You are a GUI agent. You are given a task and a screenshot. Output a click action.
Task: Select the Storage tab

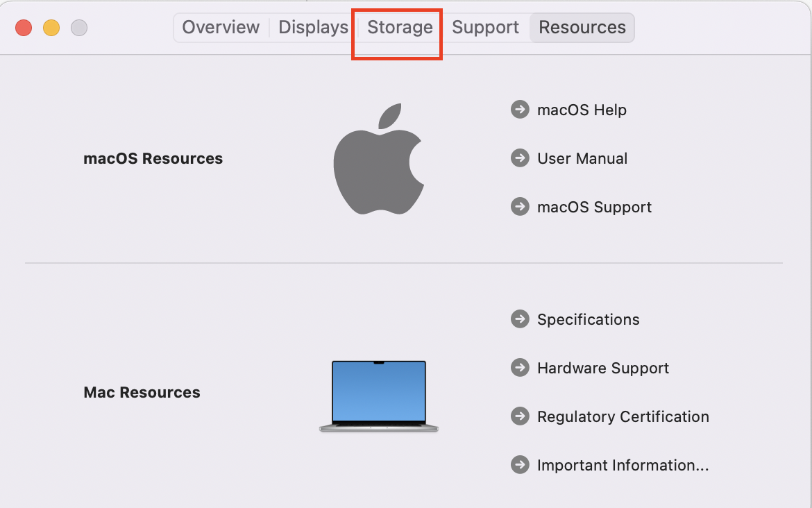400,28
